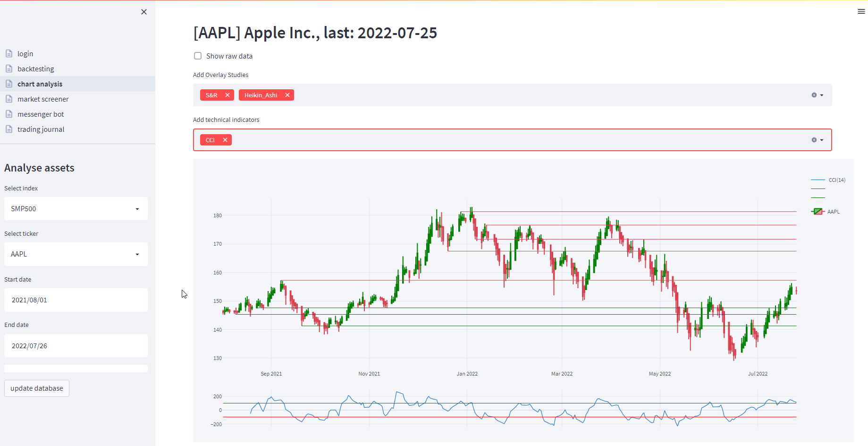Click the CCI tag label

click(210, 140)
